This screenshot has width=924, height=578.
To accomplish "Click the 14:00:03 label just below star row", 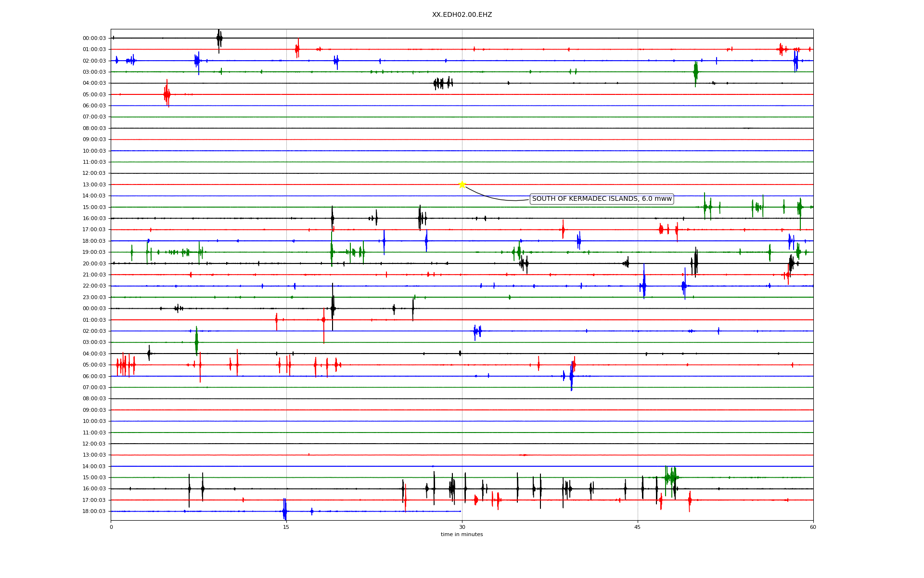I will (94, 196).
